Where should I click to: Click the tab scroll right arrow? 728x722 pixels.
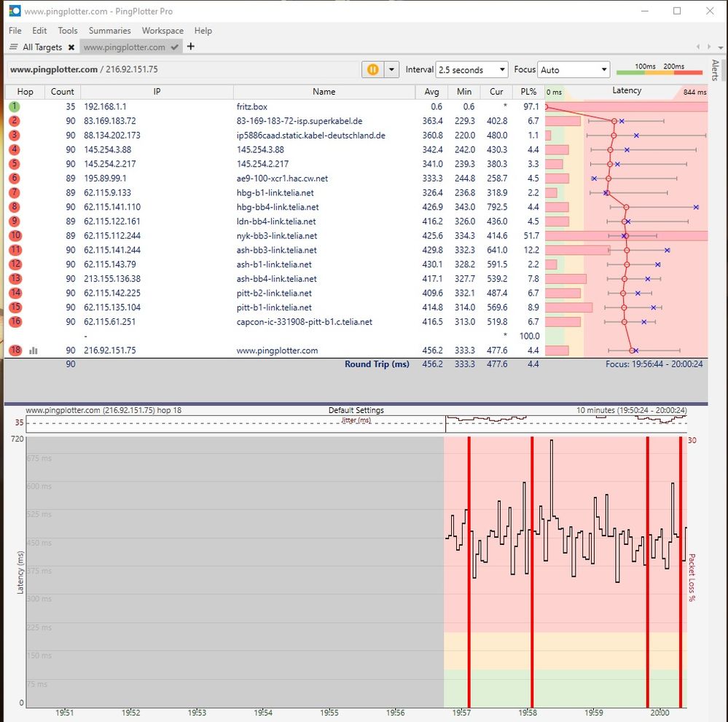[x=709, y=47]
